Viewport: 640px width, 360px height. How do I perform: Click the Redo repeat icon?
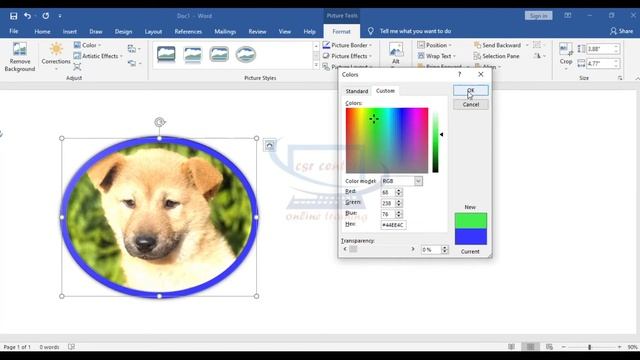(x=46, y=16)
